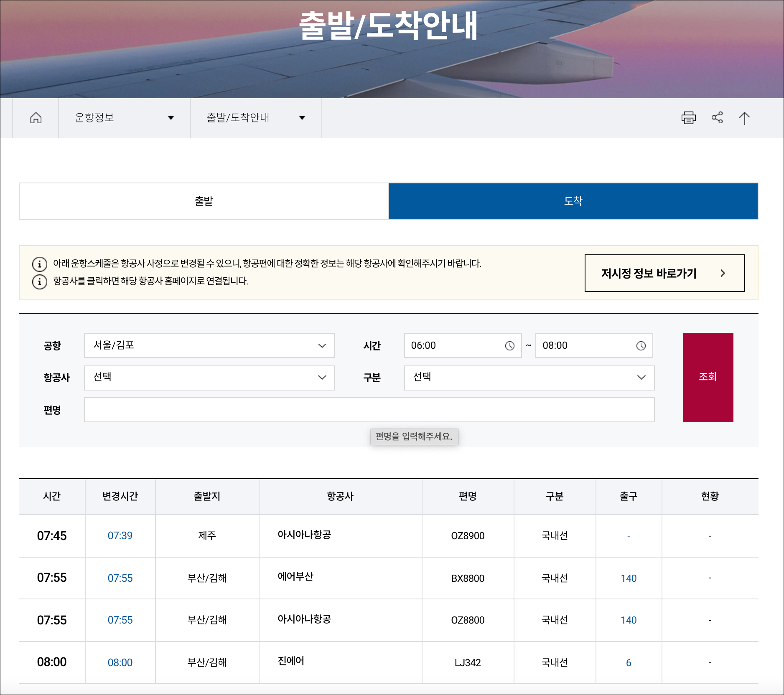Click the red 조회 search button

708,377
